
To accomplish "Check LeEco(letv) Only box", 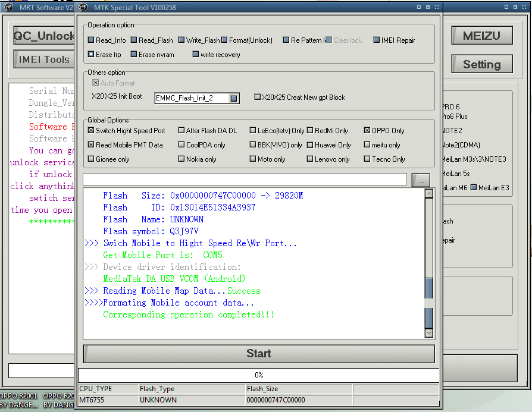I will [253, 130].
